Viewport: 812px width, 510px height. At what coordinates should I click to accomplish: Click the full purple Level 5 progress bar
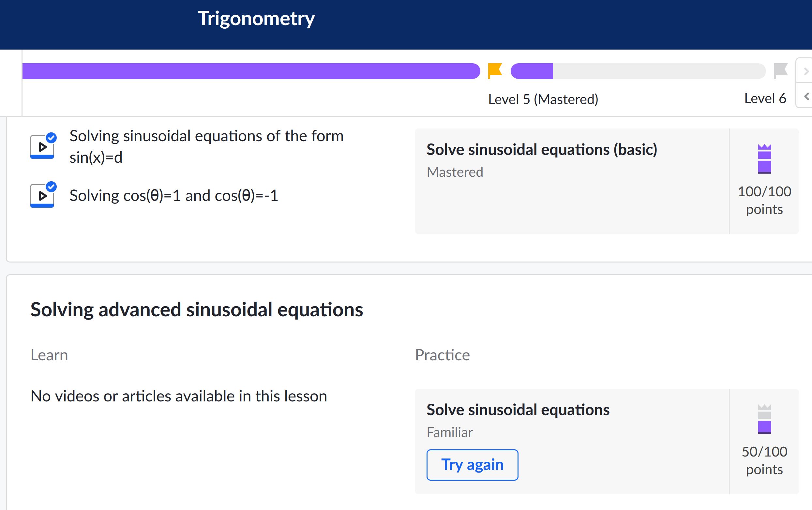[251, 71]
